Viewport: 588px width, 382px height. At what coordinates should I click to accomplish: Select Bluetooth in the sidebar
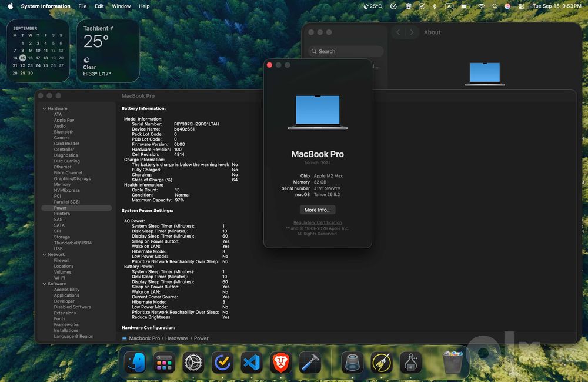64,132
